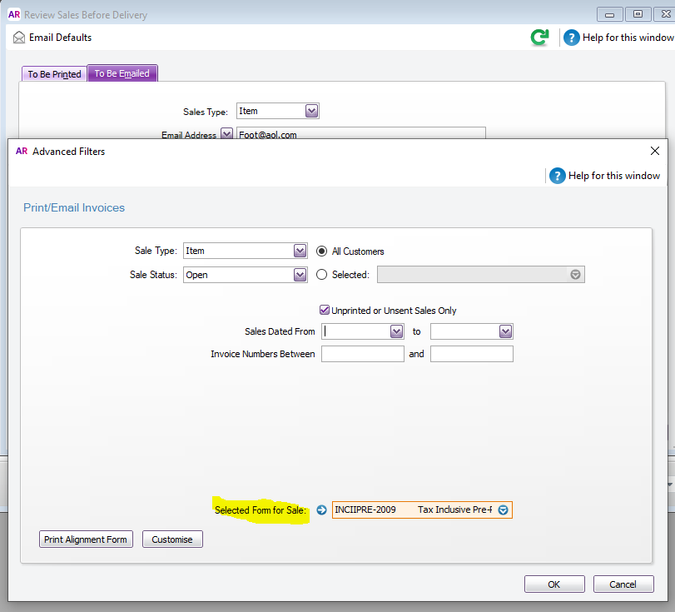Select the All Customers radio button
This screenshot has width=675, height=612.
point(322,251)
